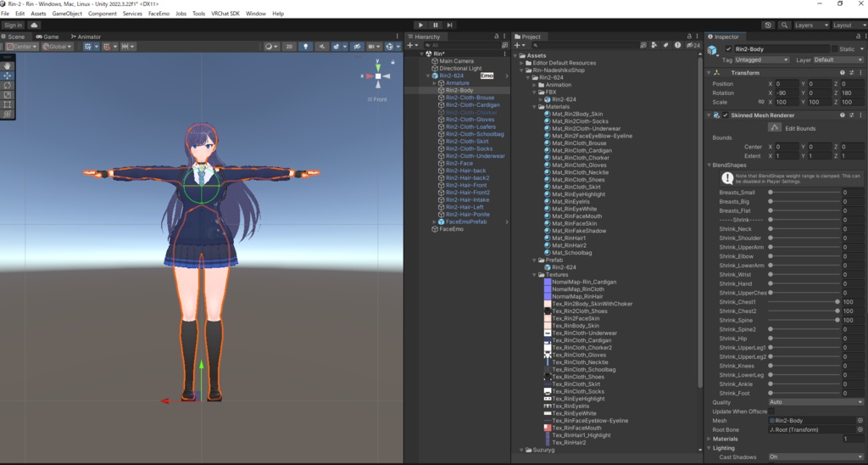
Task: Toggle scene audio speaker icon
Action: click(x=321, y=47)
